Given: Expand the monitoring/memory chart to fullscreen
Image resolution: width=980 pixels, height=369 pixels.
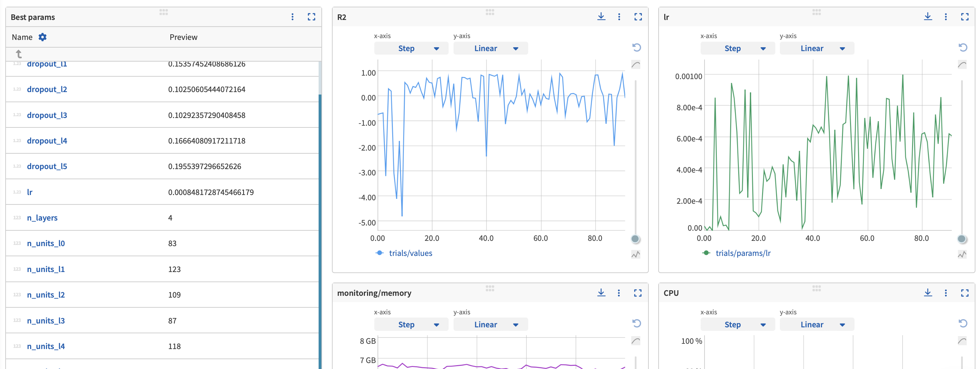Looking at the screenshot, I should click(x=638, y=293).
